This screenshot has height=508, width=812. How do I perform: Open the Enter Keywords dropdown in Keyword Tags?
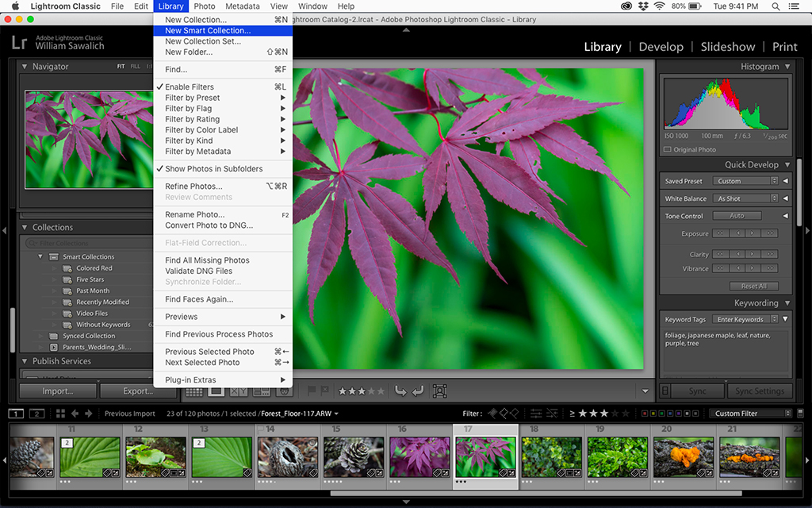745,319
